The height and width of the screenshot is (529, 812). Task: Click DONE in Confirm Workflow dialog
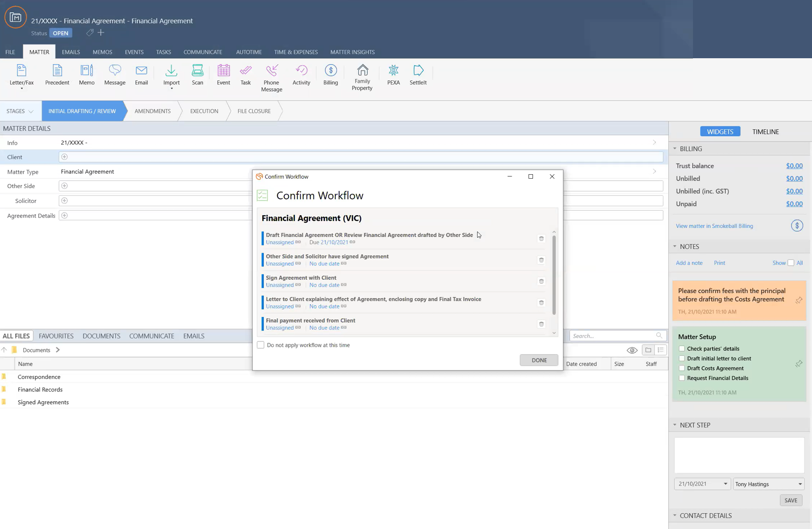click(539, 360)
